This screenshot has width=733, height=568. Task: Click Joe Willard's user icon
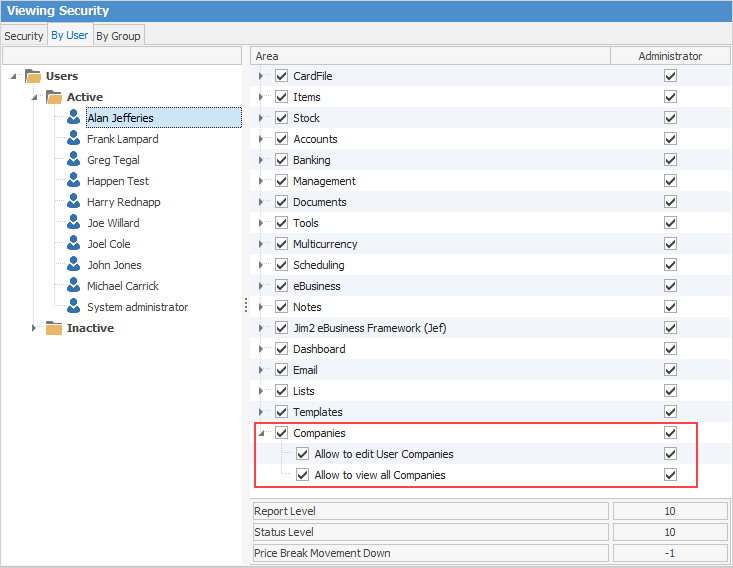pyautogui.click(x=73, y=223)
